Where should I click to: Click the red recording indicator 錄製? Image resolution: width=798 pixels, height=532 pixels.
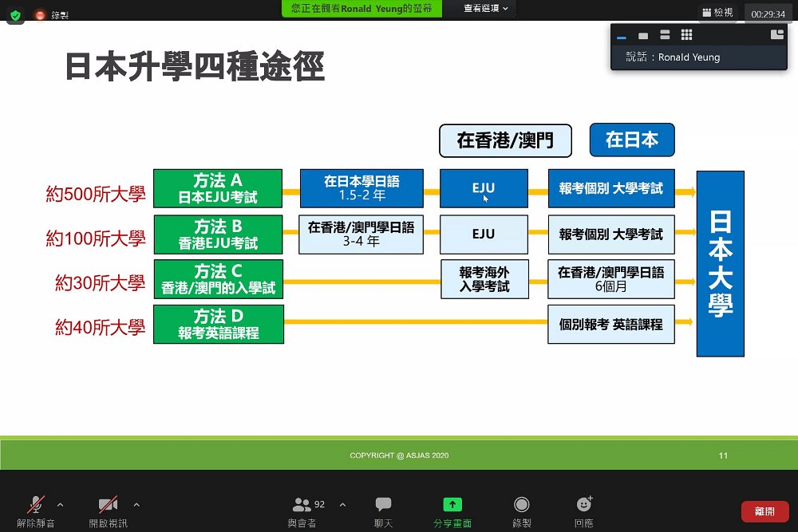pyautogui.click(x=52, y=15)
